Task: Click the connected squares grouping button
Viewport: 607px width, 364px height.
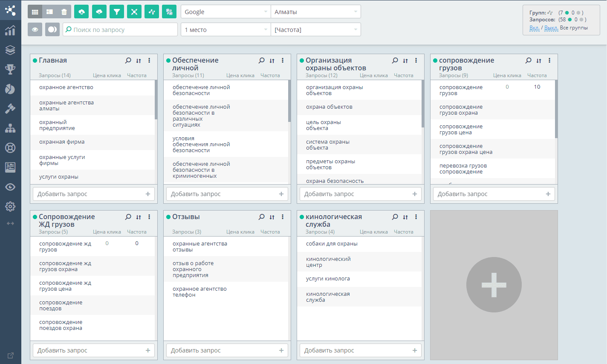Action: tap(169, 12)
